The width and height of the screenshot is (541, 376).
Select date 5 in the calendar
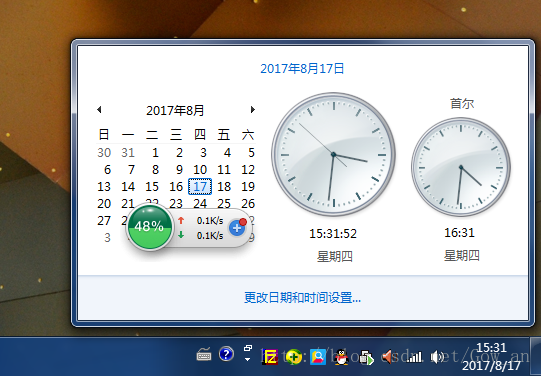[251, 152]
